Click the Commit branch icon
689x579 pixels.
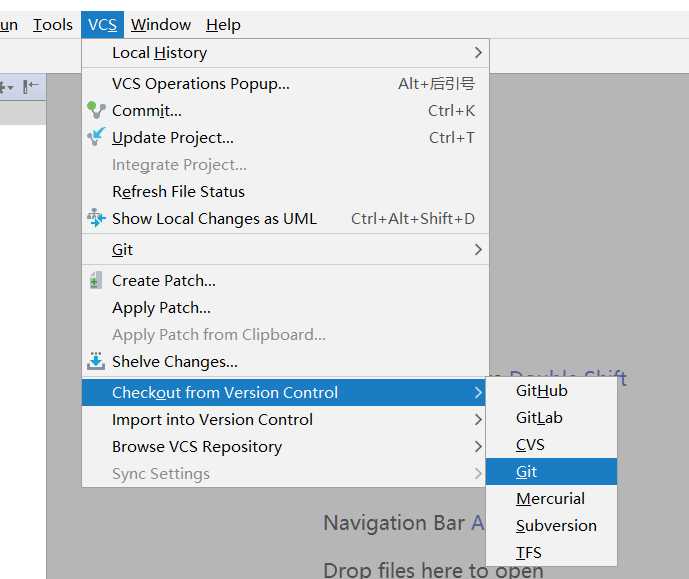[96, 110]
